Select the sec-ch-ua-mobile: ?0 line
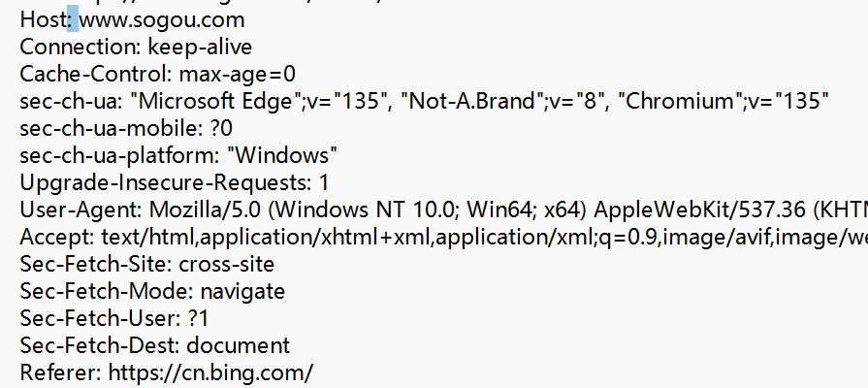 coord(126,128)
